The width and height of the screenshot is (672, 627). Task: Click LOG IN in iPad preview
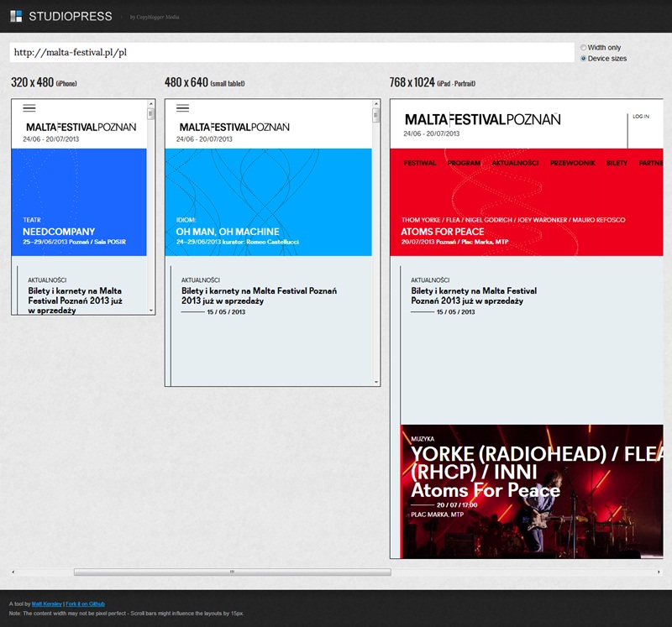tap(641, 117)
